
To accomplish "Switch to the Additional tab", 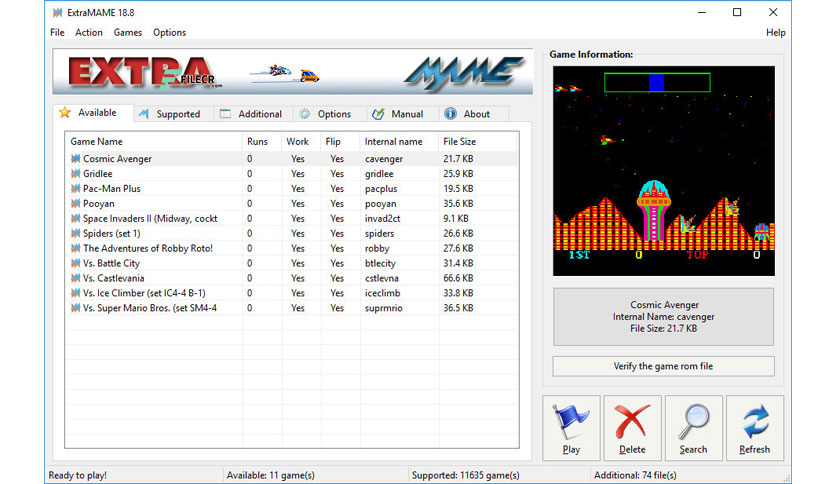I will point(254,114).
